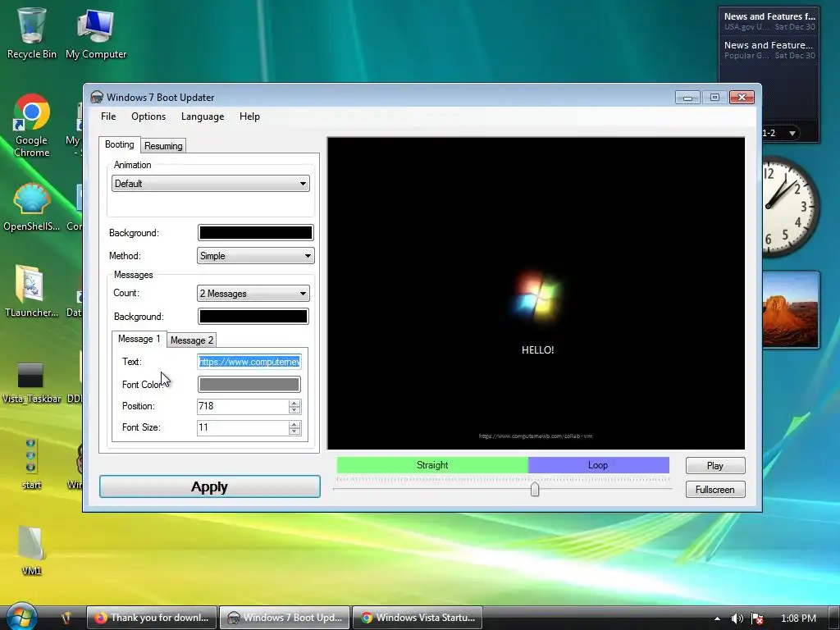Open the Count 2 Messages dropdown

[x=253, y=293]
